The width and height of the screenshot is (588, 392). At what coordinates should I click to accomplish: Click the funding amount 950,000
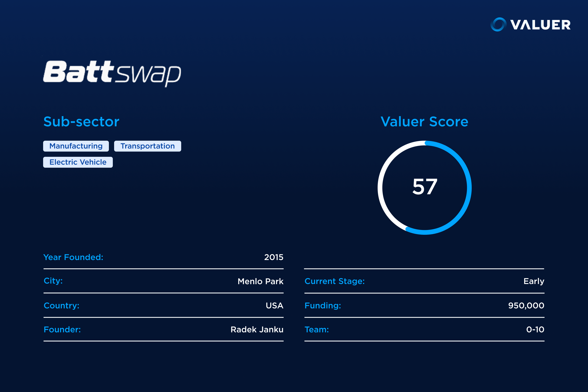(526, 306)
